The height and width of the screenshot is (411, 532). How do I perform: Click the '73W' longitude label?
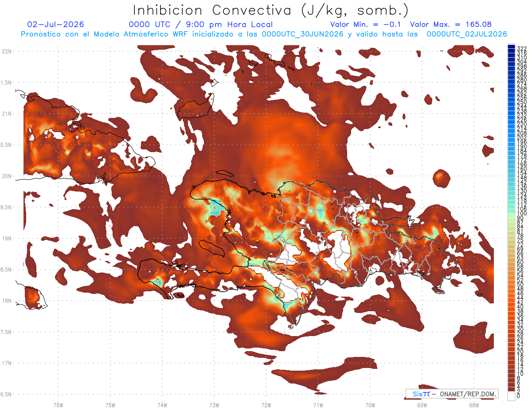click(x=214, y=405)
